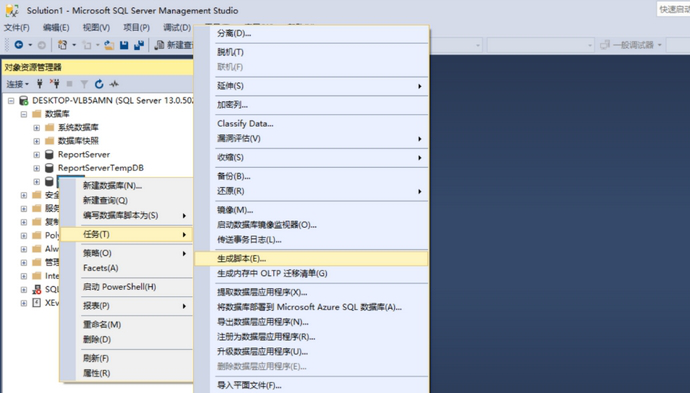Click the 数据库快照 folder icon
This screenshot has width=690, height=408.
pyautogui.click(x=50, y=141)
